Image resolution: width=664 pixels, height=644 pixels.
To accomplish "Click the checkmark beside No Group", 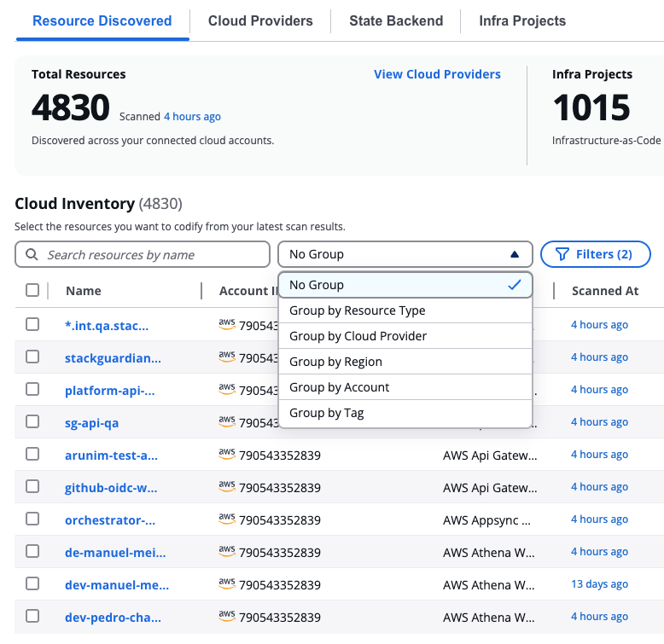I will [514, 285].
